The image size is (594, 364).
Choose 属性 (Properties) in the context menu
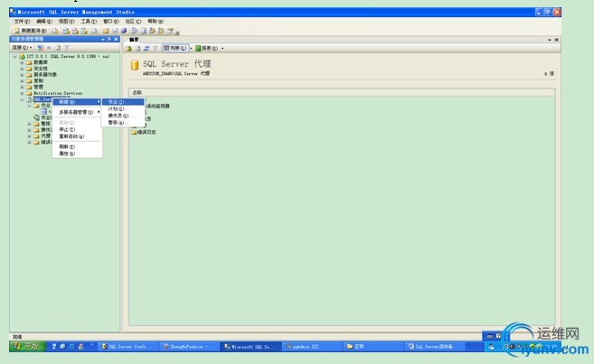[77, 154]
